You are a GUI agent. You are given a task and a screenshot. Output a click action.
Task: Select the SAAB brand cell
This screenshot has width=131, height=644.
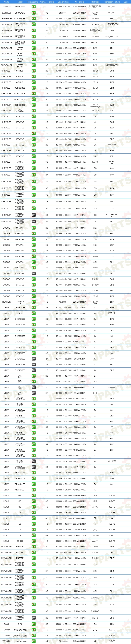tap(7, 624)
